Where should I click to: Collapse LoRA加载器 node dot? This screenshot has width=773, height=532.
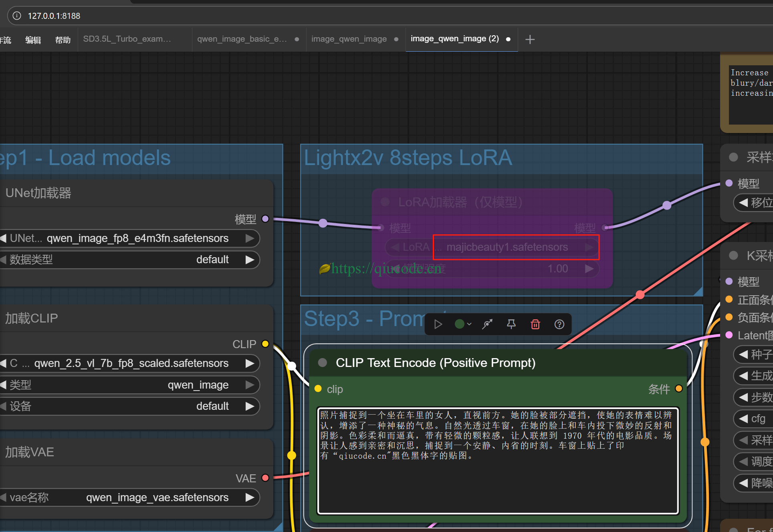click(x=385, y=202)
